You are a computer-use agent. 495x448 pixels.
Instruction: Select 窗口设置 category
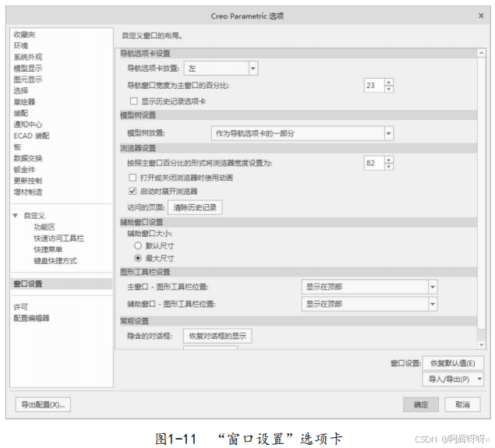(x=62, y=284)
